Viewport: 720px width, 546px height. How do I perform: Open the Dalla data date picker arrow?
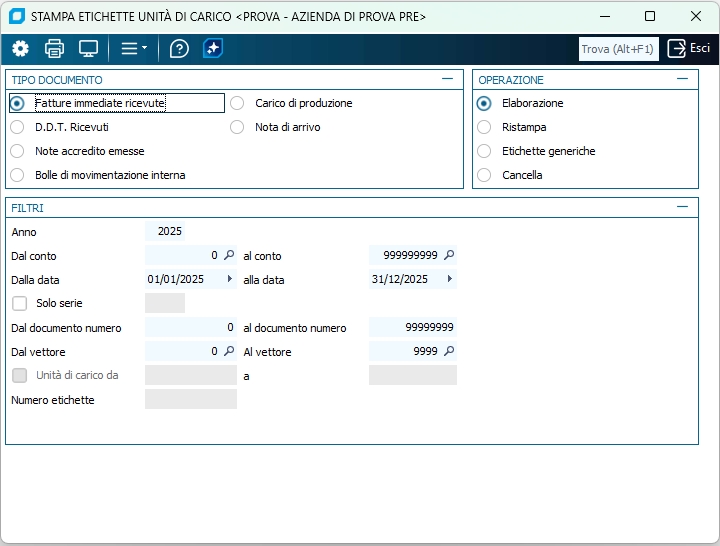pos(230,280)
